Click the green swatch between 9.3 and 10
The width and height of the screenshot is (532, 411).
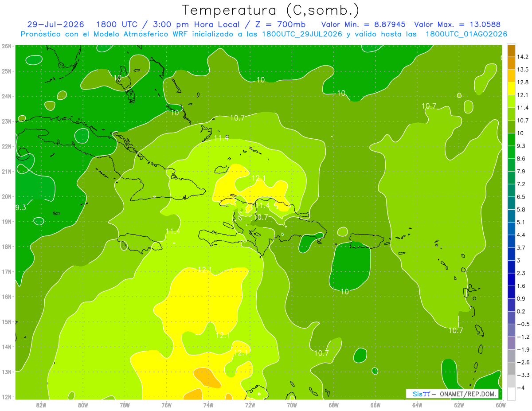(x=511, y=139)
